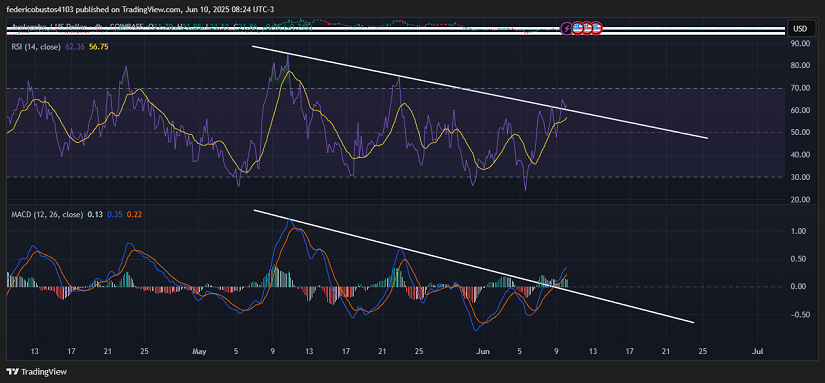Click the 20.00 label on RSI scale
Screen dimensions: 825x383
point(800,200)
